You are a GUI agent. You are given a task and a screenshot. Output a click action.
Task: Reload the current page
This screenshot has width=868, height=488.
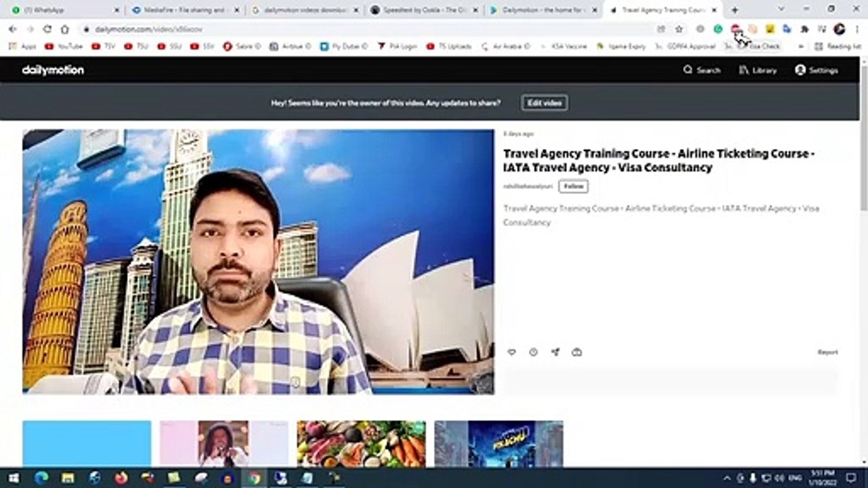click(x=47, y=29)
